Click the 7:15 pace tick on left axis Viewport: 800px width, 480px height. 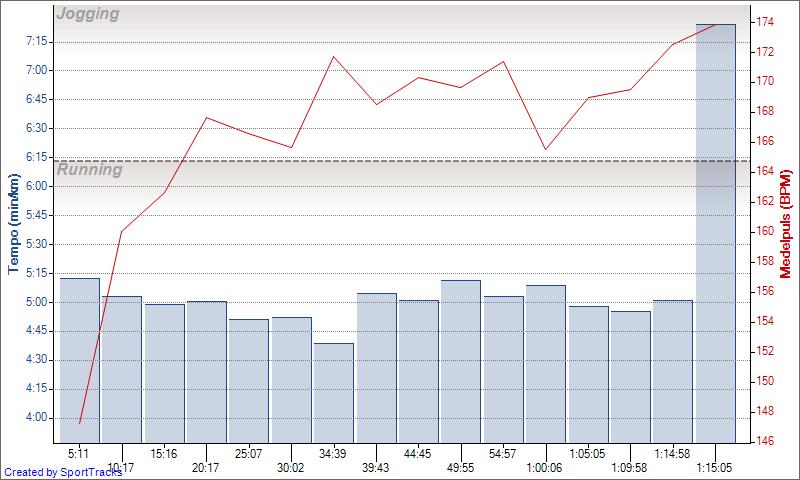(x=37, y=41)
